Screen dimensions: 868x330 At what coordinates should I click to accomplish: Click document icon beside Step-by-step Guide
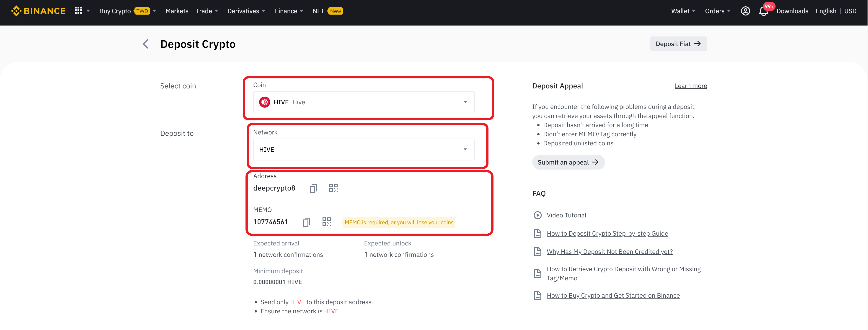[538, 233]
